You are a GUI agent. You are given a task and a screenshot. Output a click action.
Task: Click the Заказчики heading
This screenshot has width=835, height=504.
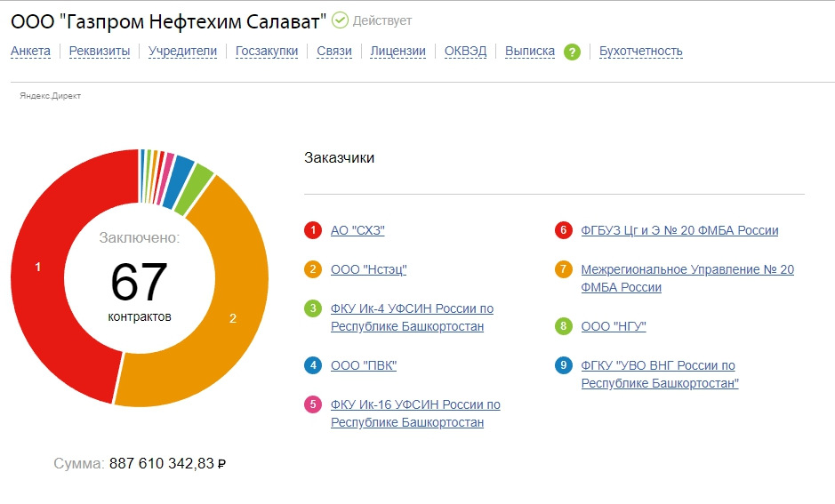click(339, 157)
